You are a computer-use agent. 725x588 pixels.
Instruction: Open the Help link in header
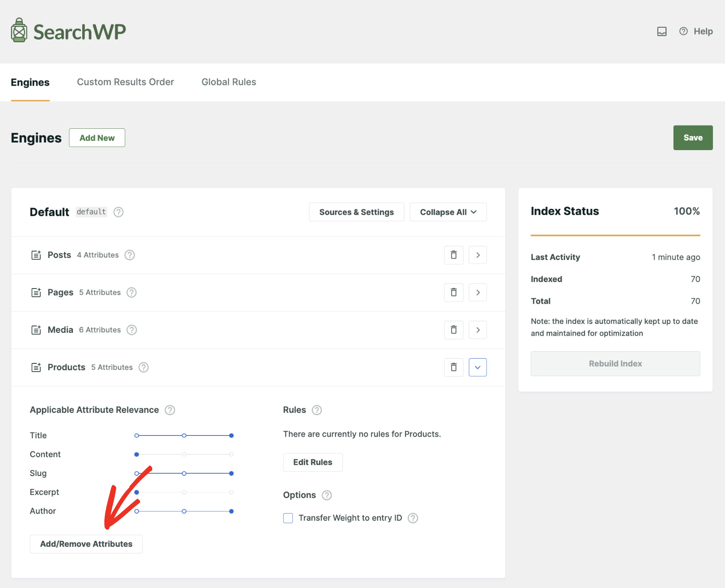pyautogui.click(x=696, y=31)
